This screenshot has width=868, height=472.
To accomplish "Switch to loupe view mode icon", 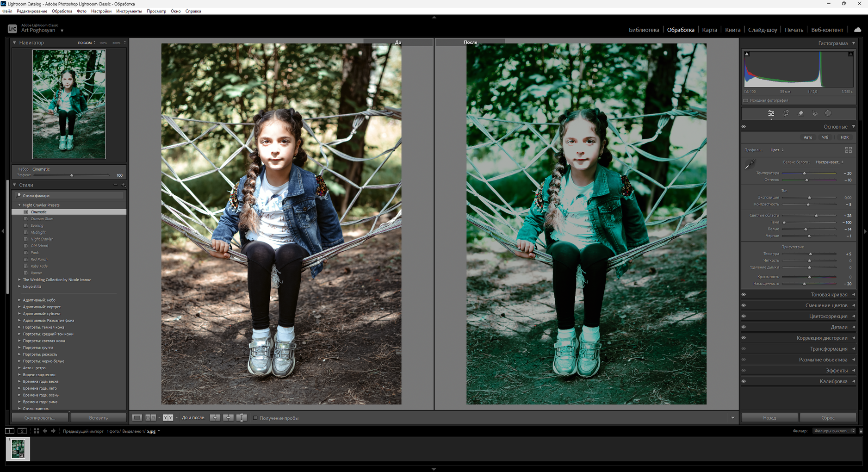I will [137, 417].
